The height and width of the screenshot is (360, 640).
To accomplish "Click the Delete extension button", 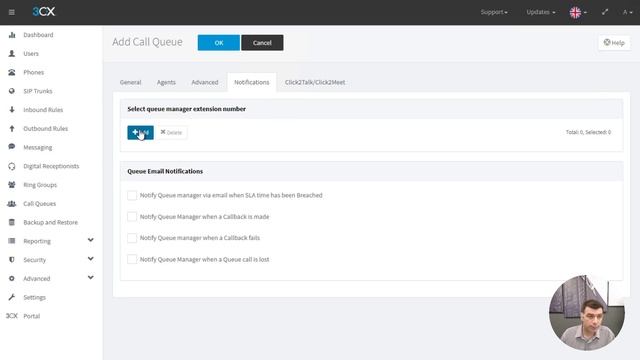I will (x=171, y=132).
